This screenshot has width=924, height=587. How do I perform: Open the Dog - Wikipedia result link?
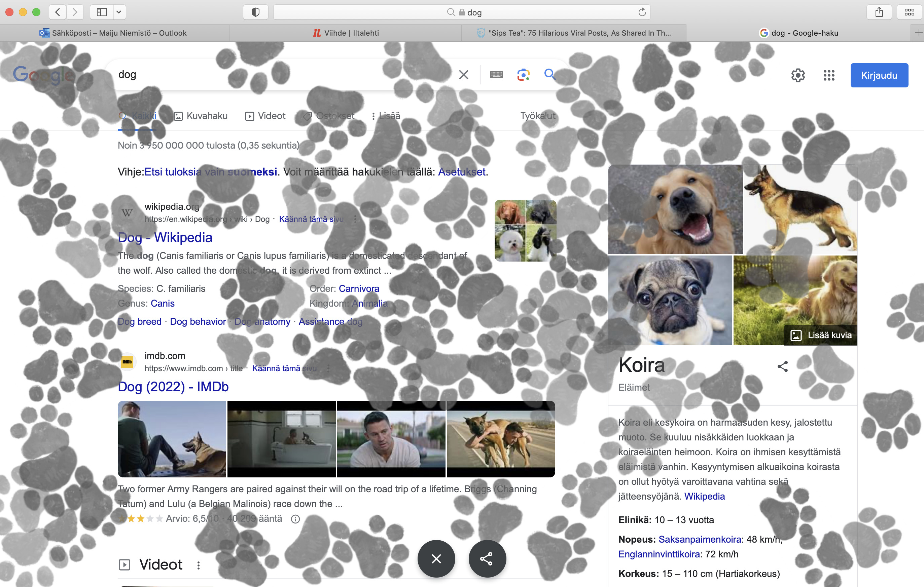click(165, 237)
